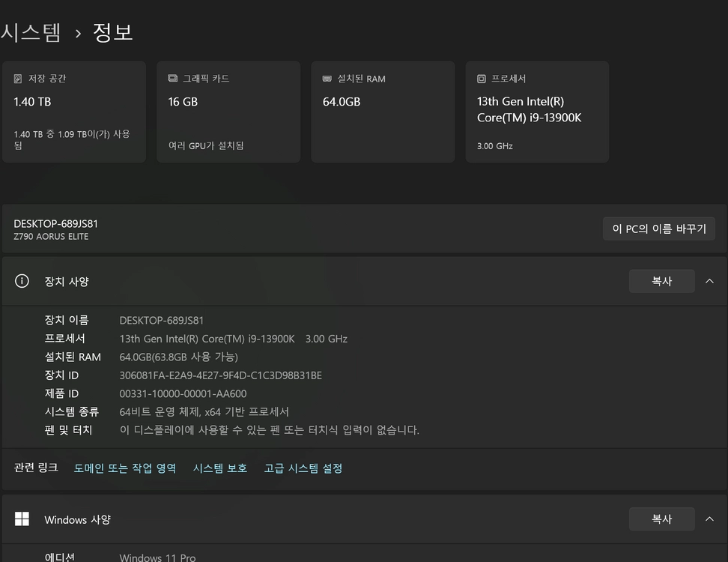The width and height of the screenshot is (728, 562).
Task: Click the 시스템 종류 label
Action: (x=71, y=412)
